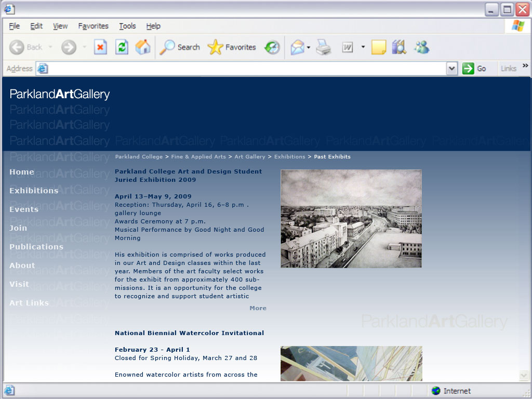This screenshot has height=399, width=532.
Task: Click the Parkland College breadcrumb
Action: click(x=139, y=157)
